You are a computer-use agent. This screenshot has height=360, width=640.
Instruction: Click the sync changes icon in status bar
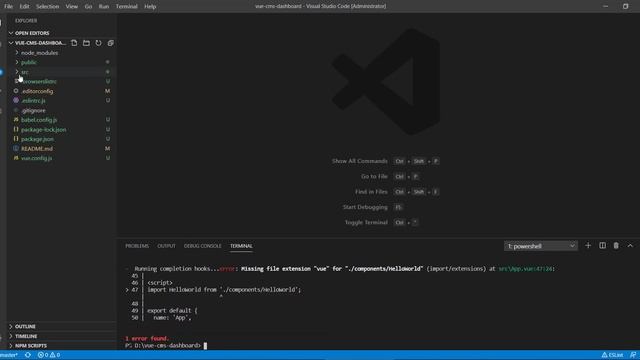[28, 355]
